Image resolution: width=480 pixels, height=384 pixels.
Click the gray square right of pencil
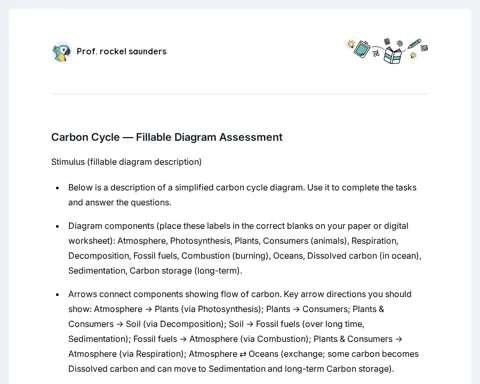[424, 48]
